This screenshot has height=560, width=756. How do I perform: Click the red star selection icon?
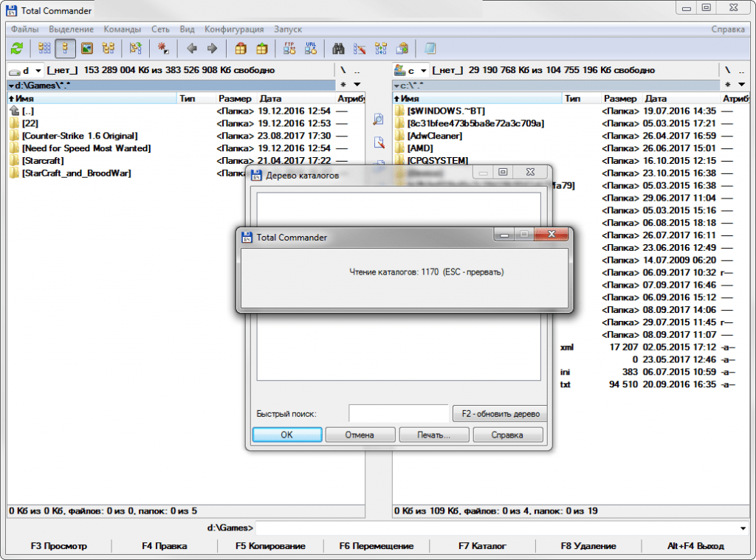point(163,48)
